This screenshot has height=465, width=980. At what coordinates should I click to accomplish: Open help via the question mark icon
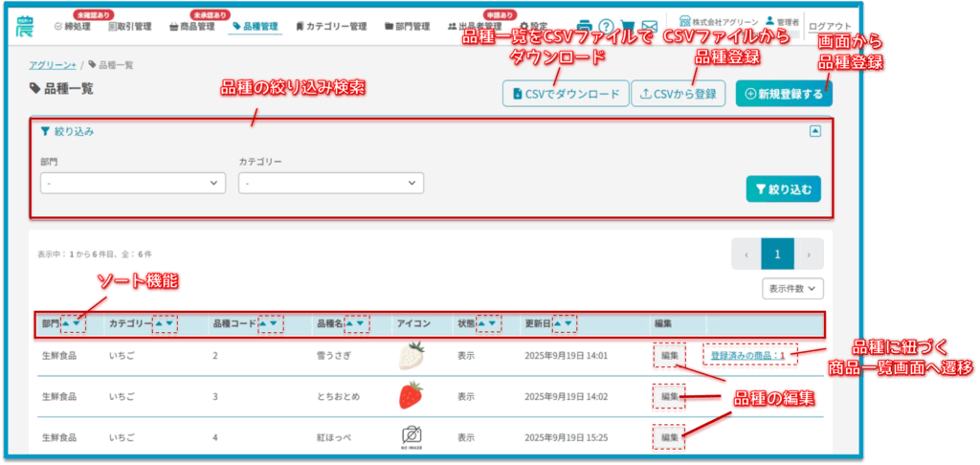(x=606, y=27)
